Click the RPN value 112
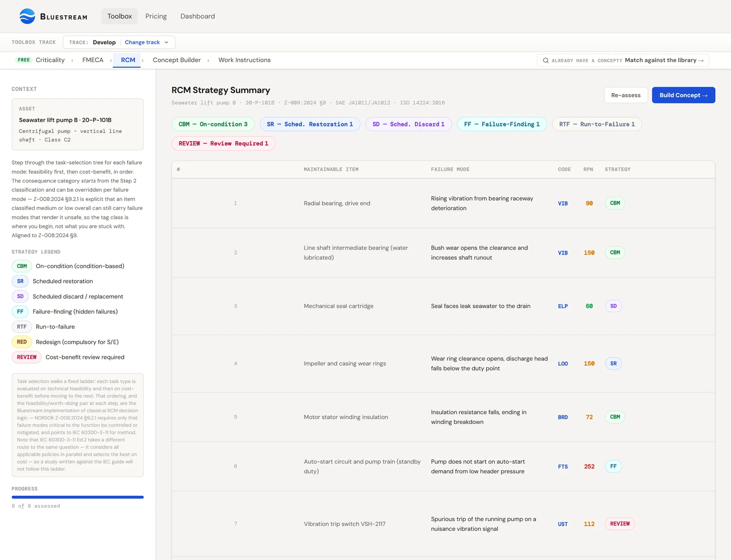 click(x=589, y=524)
